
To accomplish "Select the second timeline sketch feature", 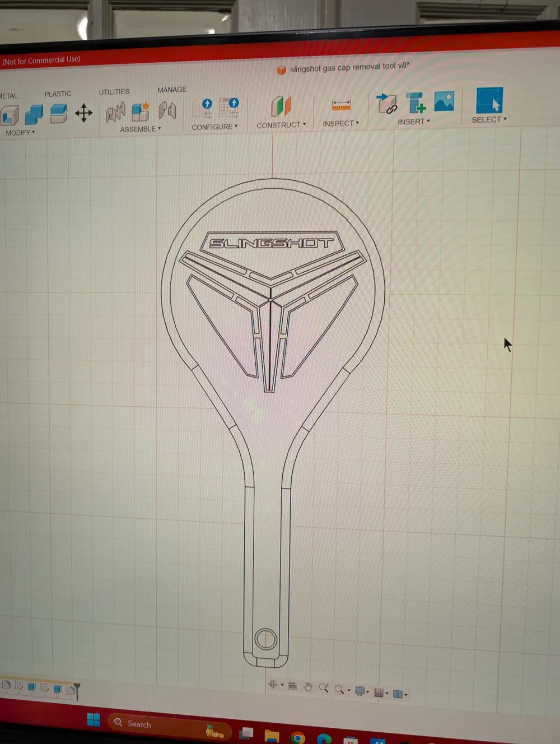I will click(x=19, y=686).
